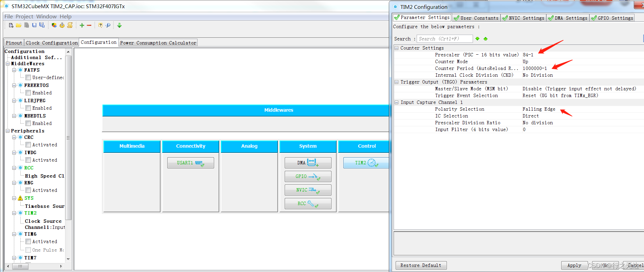
Task: Click the Save Project As icon
Action: tap(42, 25)
